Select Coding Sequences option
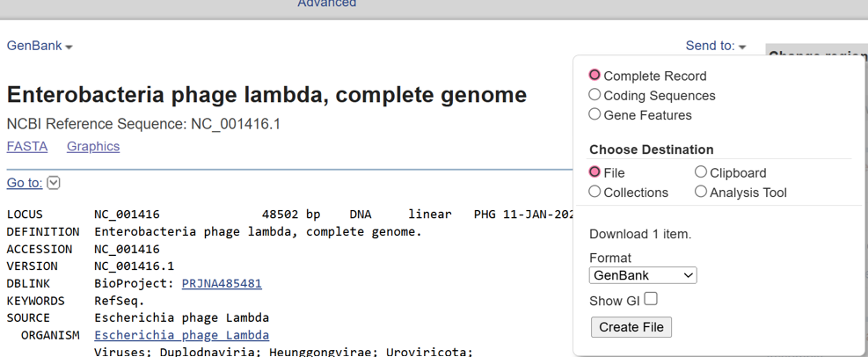Screen dimensions: 868x357 pos(595,95)
